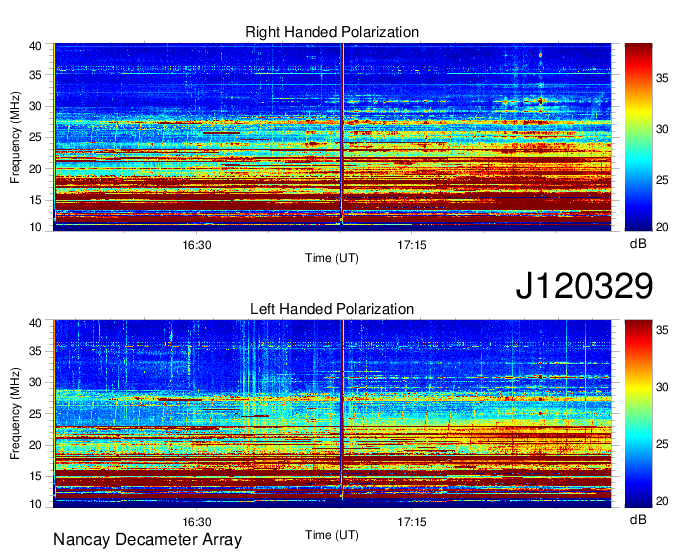
Task: Click the left-handed polarization spectrogram
Action: tap(332, 414)
